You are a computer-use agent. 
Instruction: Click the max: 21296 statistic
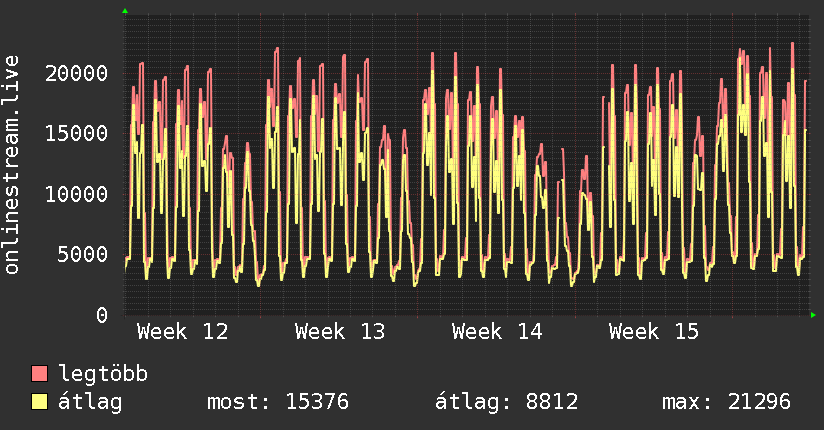coord(726,402)
